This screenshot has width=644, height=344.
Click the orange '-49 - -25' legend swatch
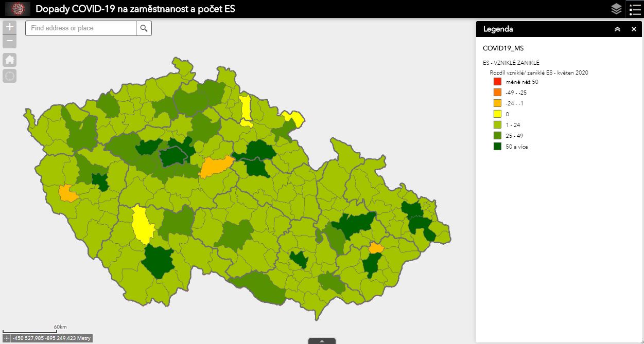click(x=497, y=93)
